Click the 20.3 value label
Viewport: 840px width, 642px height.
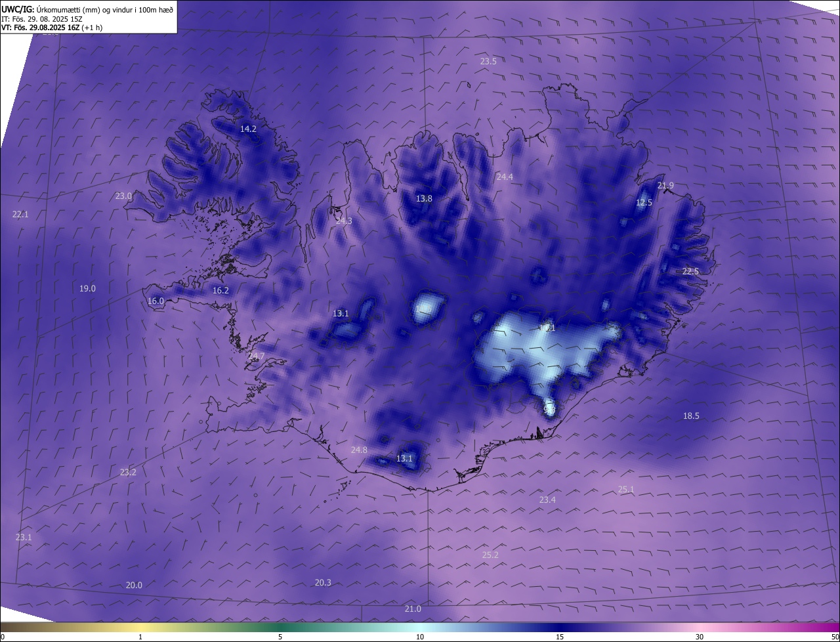click(323, 583)
